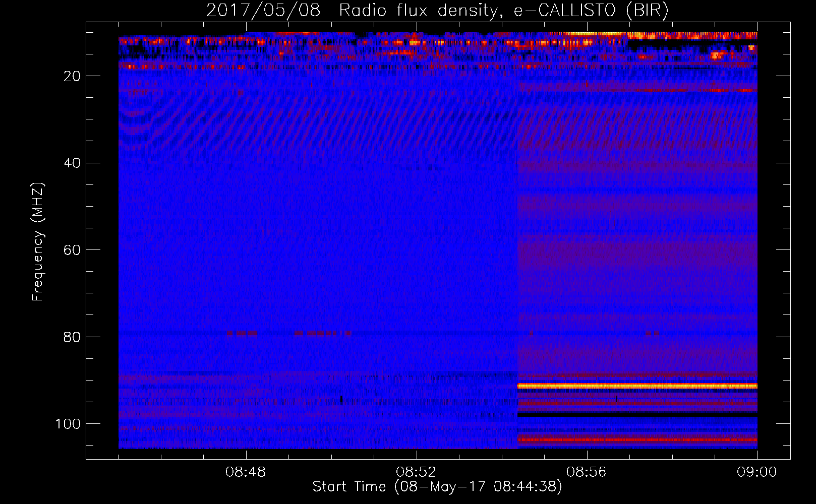Click the '08:52' time tick label
The height and width of the screenshot is (504, 816).
click(x=416, y=472)
